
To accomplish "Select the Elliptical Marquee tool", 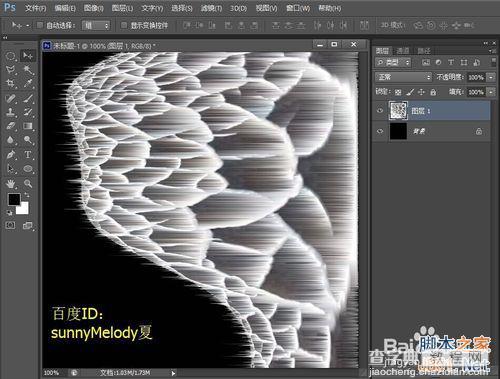I will click(11, 55).
